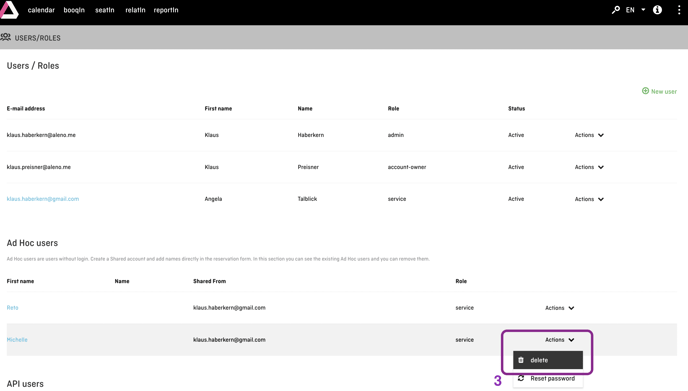Open Actions dropdown for Reto
The height and width of the screenshot is (391, 688).
tap(559, 308)
